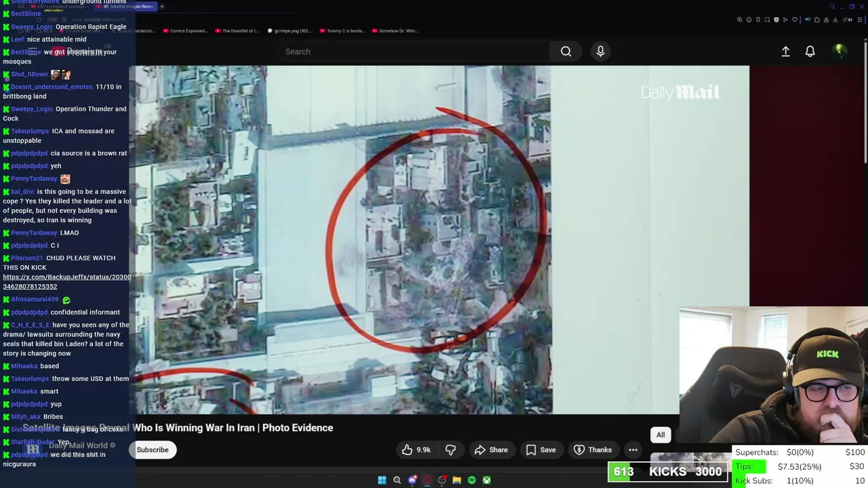This screenshot has height=488, width=868.
Task: Click username Doesnt_understand_emotes in chat
Action: pyautogui.click(x=52, y=87)
